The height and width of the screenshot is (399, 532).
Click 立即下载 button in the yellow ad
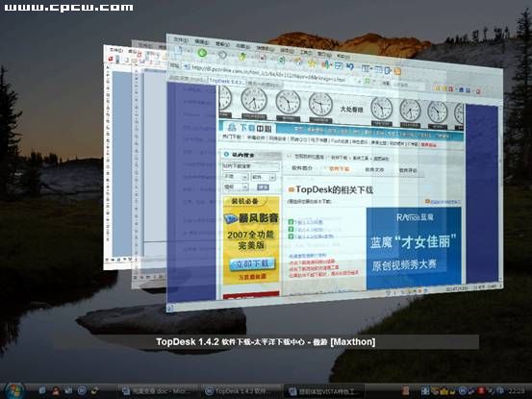coord(252,263)
